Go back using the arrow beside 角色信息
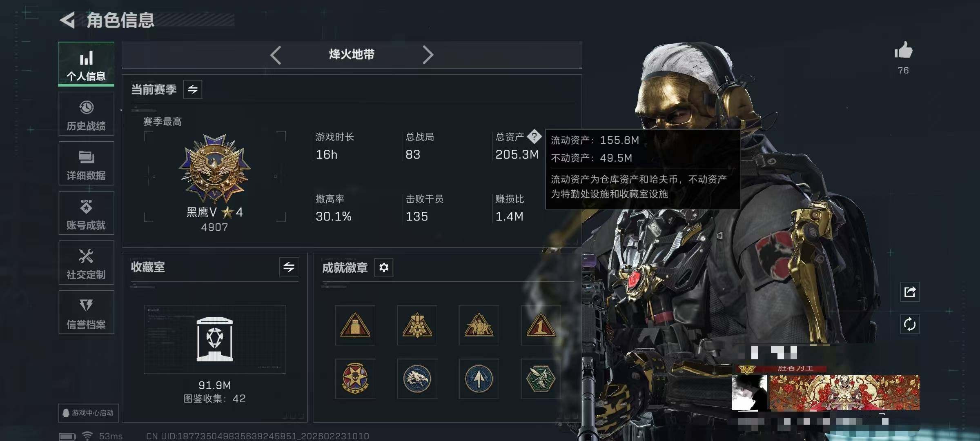Screen dimensions: 980x441 [x=68, y=20]
